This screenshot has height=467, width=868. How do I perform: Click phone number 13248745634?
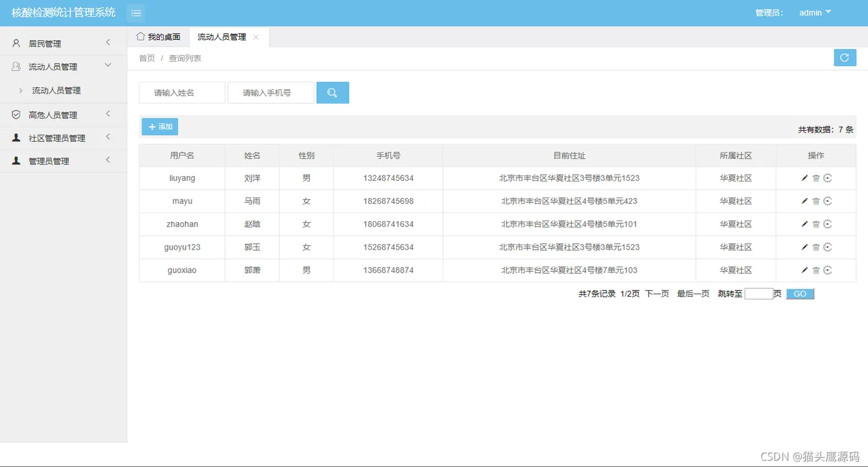point(388,178)
